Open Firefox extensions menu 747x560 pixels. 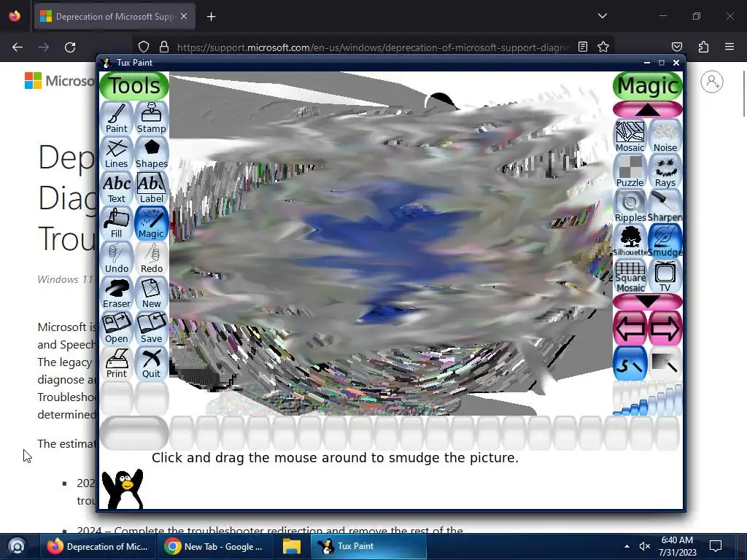pyautogui.click(x=703, y=47)
